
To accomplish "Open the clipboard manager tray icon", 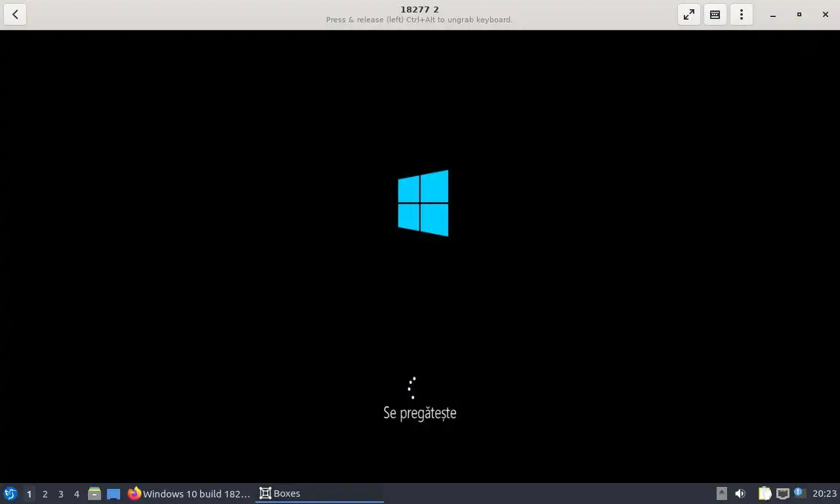I will 765,493.
